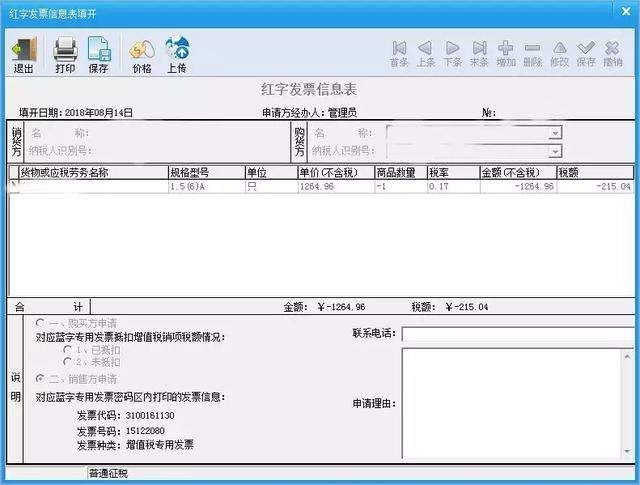Click scroll up arrow of 申请理由 box

pyautogui.click(x=627, y=356)
